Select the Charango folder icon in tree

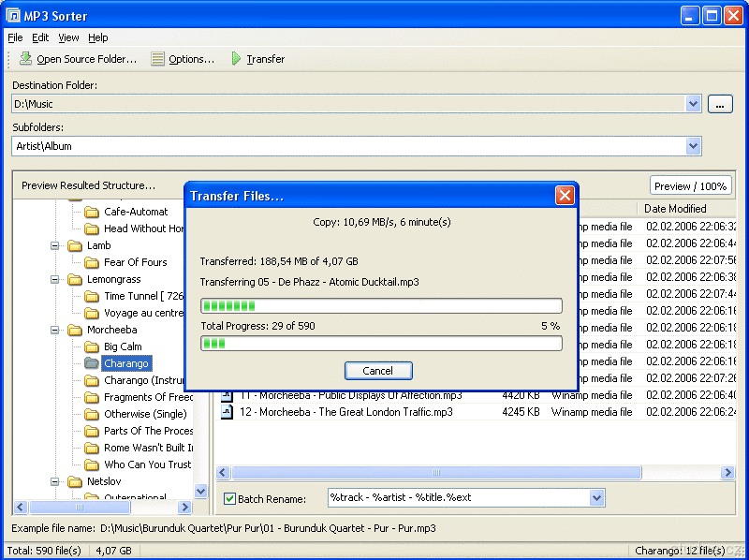point(92,363)
